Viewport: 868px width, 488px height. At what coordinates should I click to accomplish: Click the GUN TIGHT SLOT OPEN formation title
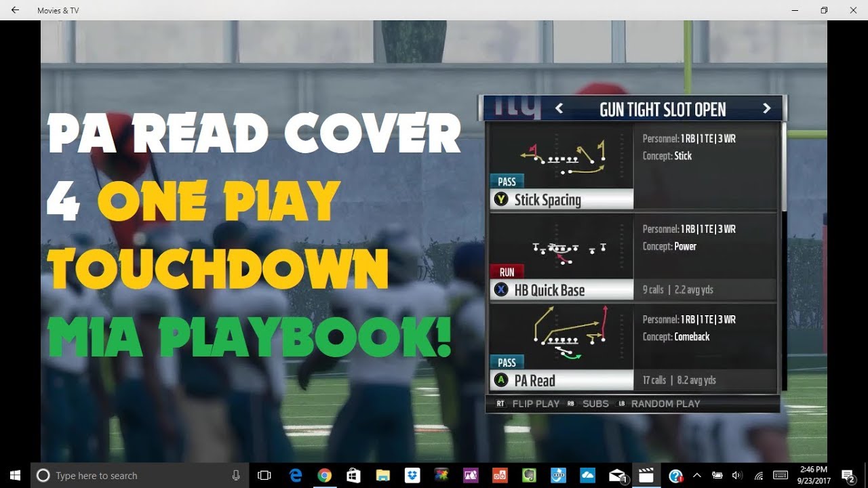(663, 109)
